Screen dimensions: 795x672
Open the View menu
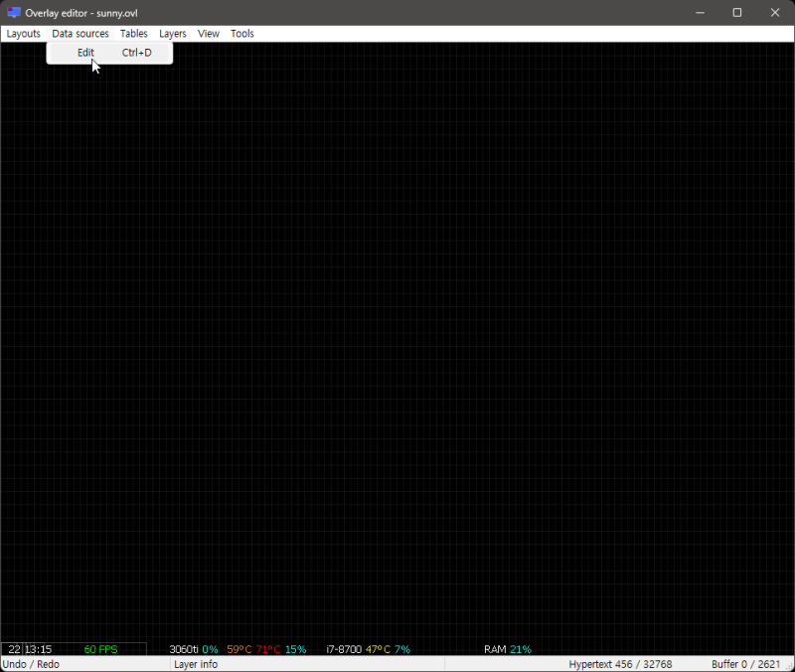pyautogui.click(x=208, y=33)
